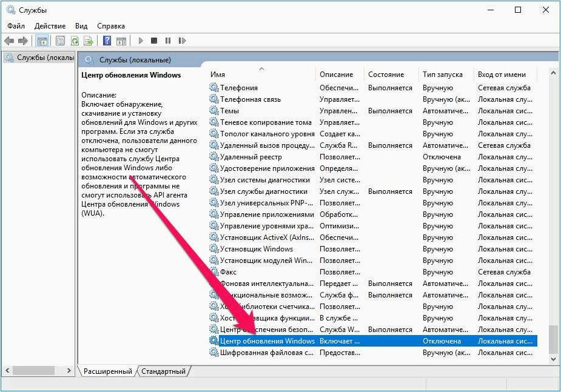Stop service with the Stop icon

coord(154,41)
